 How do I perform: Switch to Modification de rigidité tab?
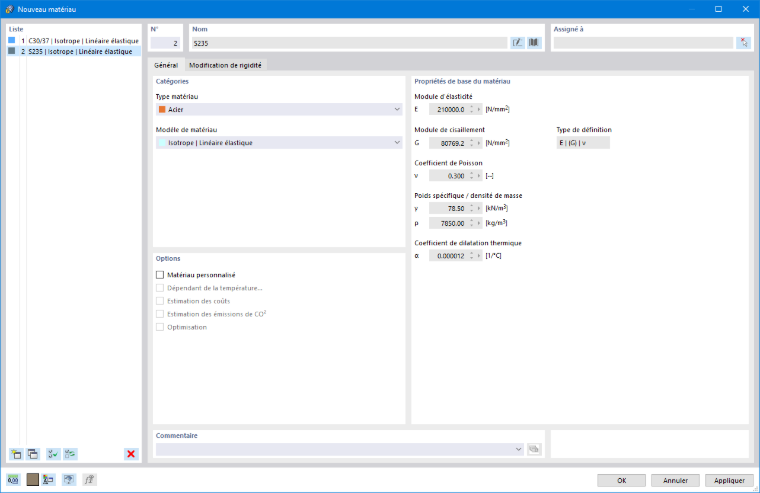tap(225, 65)
